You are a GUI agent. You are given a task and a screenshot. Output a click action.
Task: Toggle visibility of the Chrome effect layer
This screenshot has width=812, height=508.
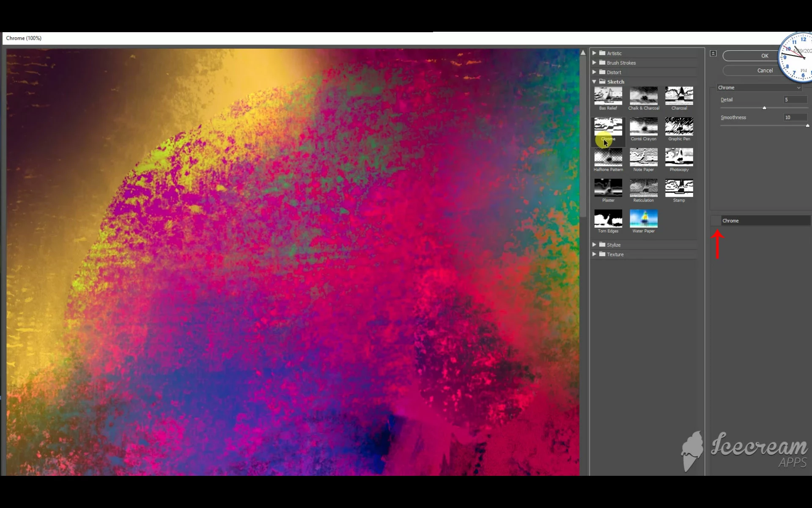pos(716,221)
